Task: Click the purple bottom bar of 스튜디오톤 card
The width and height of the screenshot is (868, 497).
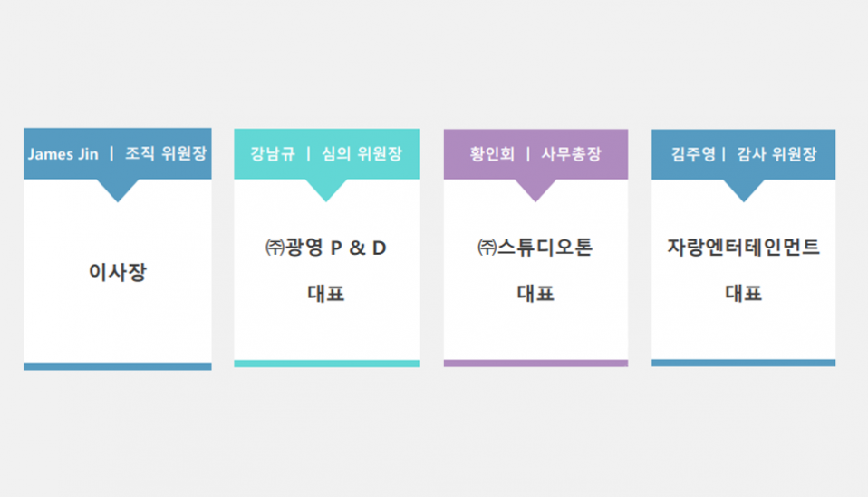Action: point(535,364)
